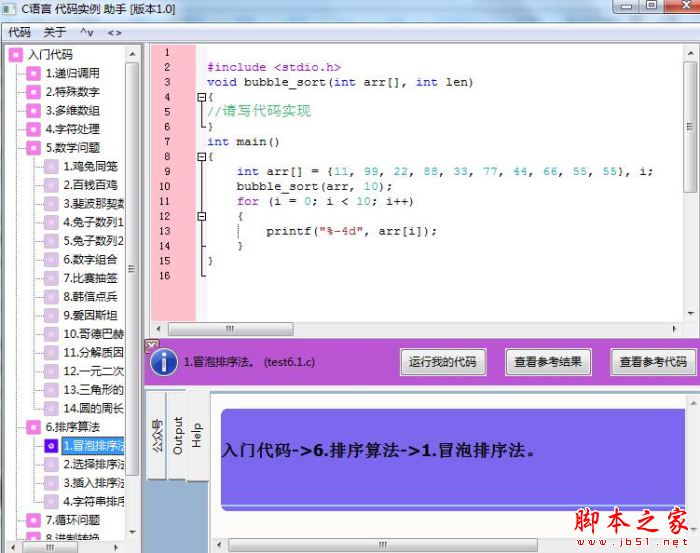Click the pink icon beside 7.循环问题
The height and width of the screenshot is (553, 700).
coord(33,520)
